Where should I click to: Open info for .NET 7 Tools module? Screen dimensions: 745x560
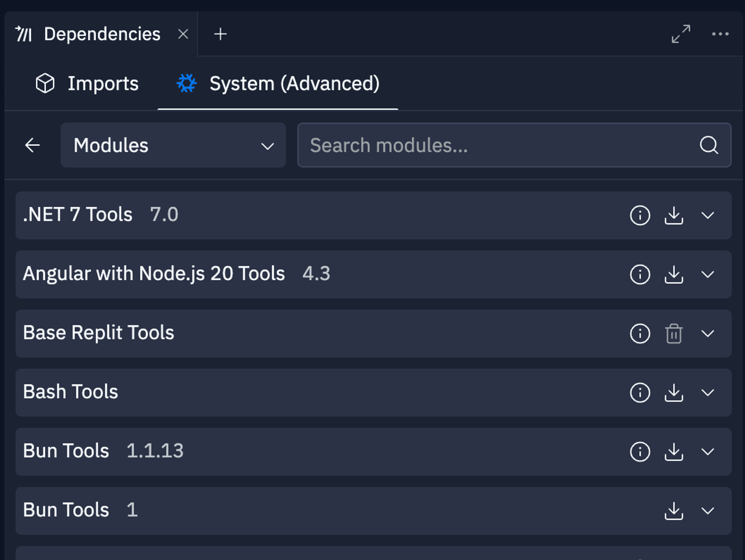pos(640,215)
